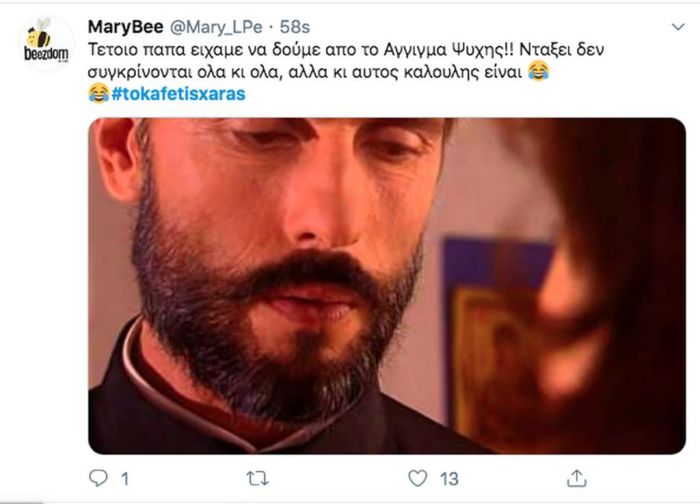Viewport: 700px width, 504px height.
Task: Click the reply speech bubble icon
Action: pyautogui.click(x=98, y=478)
